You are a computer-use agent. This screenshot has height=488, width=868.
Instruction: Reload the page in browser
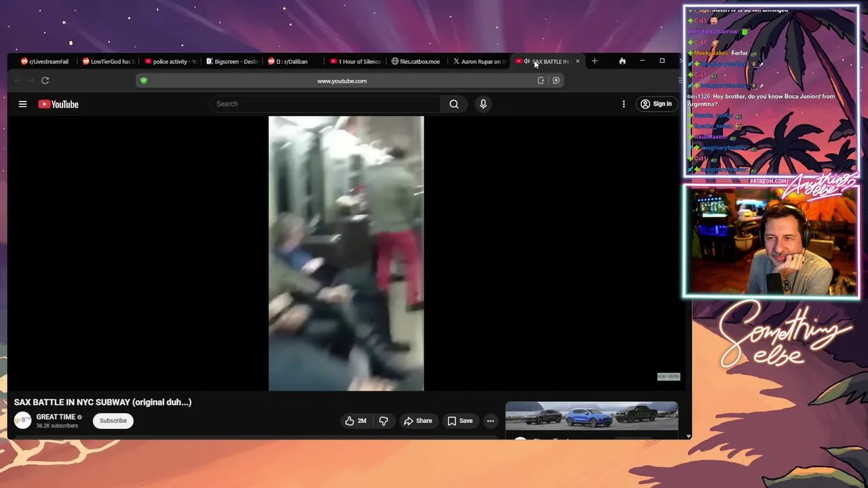click(x=45, y=81)
